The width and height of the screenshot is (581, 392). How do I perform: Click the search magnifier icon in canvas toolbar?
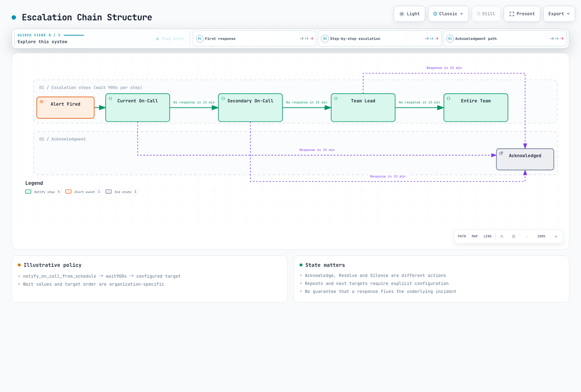coord(502,236)
